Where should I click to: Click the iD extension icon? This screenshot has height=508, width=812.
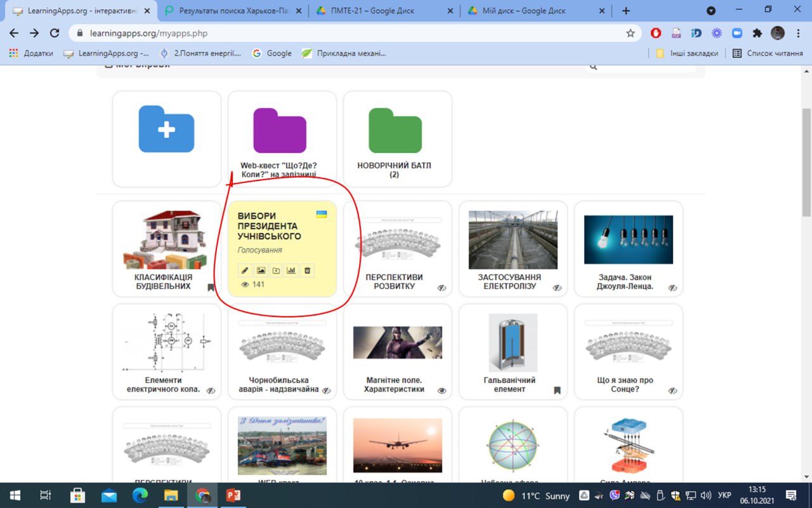pyautogui.click(x=697, y=33)
